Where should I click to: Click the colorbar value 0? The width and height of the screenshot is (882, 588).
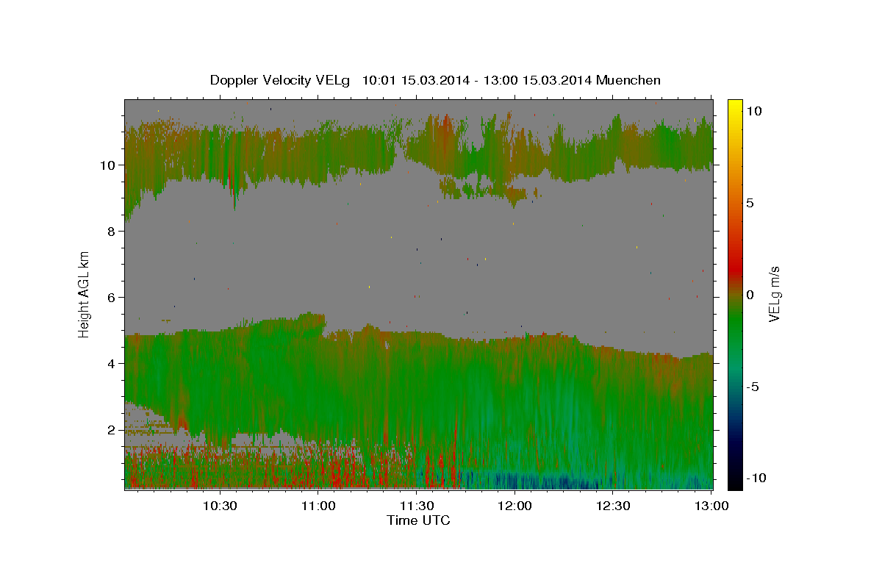tap(750, 295)
